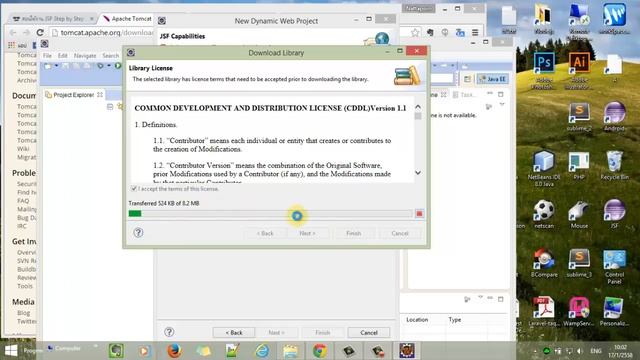Launch netscan soccer ball shortcut
This screenshot has height=360, width=640.
544,214
